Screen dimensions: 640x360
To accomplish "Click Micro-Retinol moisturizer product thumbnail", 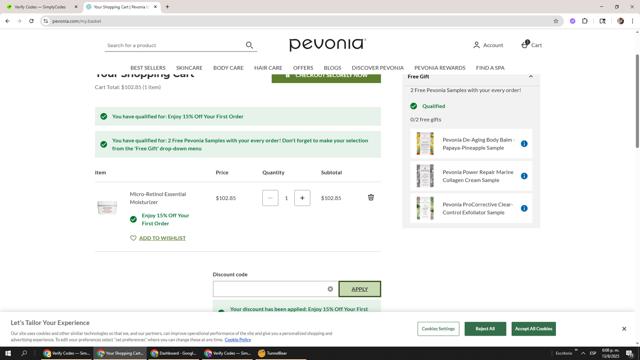I will click(107, 207).
